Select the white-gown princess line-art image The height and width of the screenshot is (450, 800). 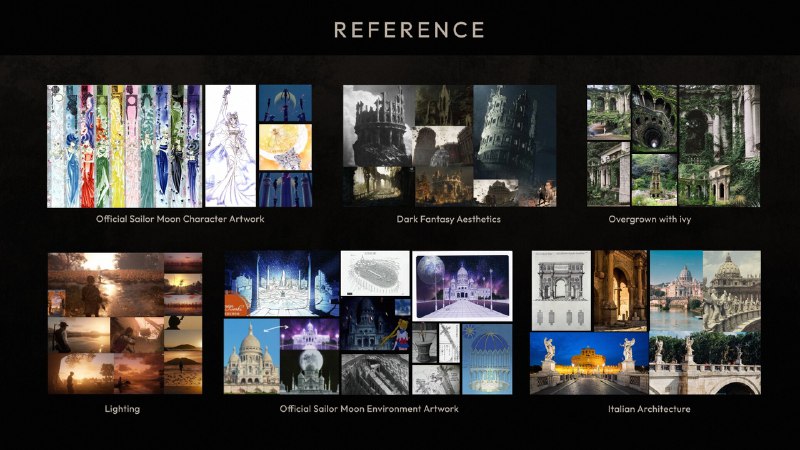[x=230, y=146]
